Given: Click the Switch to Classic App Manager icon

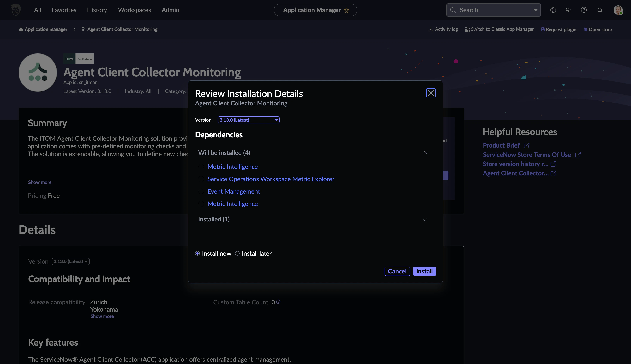Looking at the screenshot, I should pyautogui.click(x=467, y=30).
